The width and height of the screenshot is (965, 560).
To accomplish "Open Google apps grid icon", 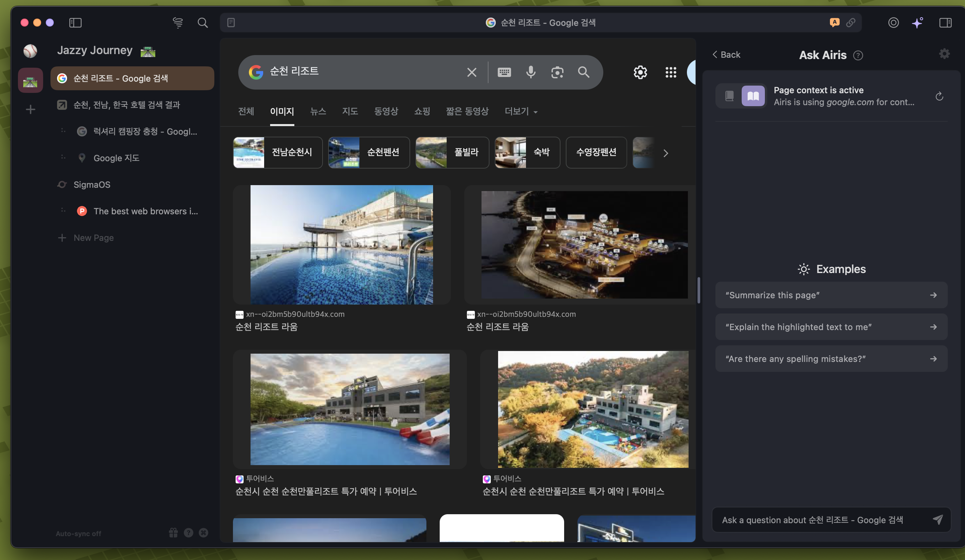I will pos(671,72).
